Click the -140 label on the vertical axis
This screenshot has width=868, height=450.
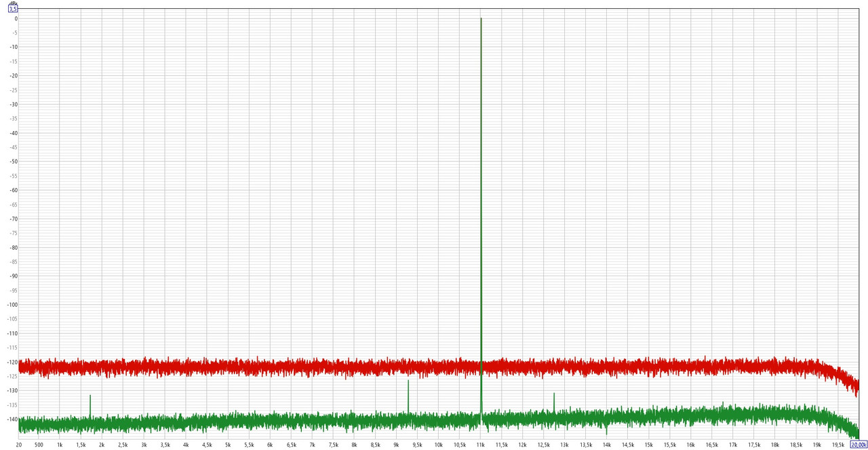[11, 419]
